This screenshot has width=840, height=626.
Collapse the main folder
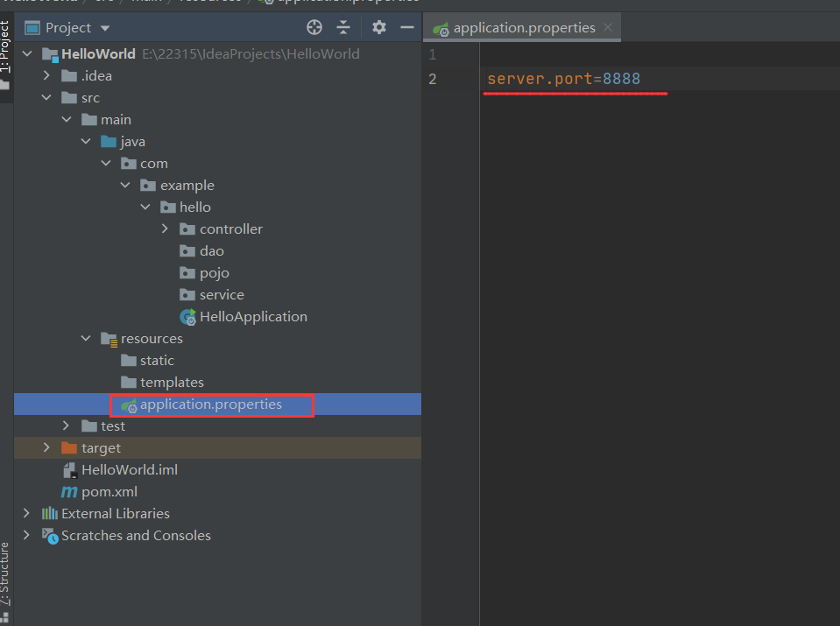click(x=67, y=119)
